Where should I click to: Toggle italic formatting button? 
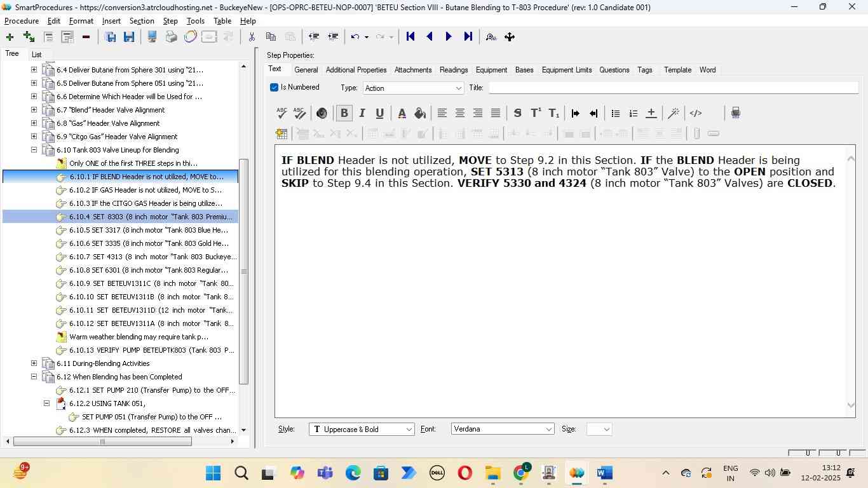pos(362,113)
